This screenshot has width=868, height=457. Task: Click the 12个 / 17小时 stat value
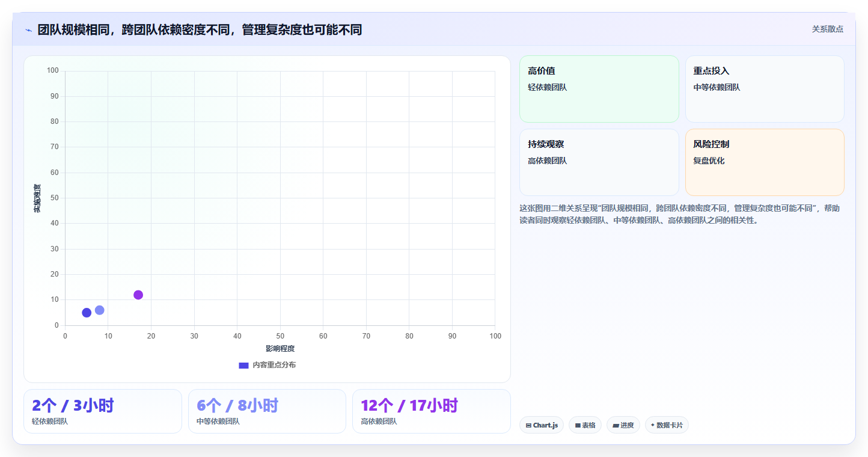click(x=409, y=405)
